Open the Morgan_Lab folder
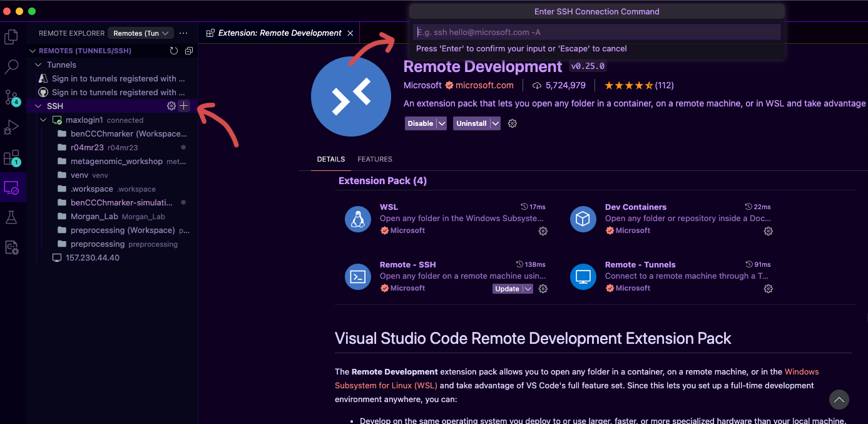Screen dimensions: 868x424 click(x=113, y=216)
